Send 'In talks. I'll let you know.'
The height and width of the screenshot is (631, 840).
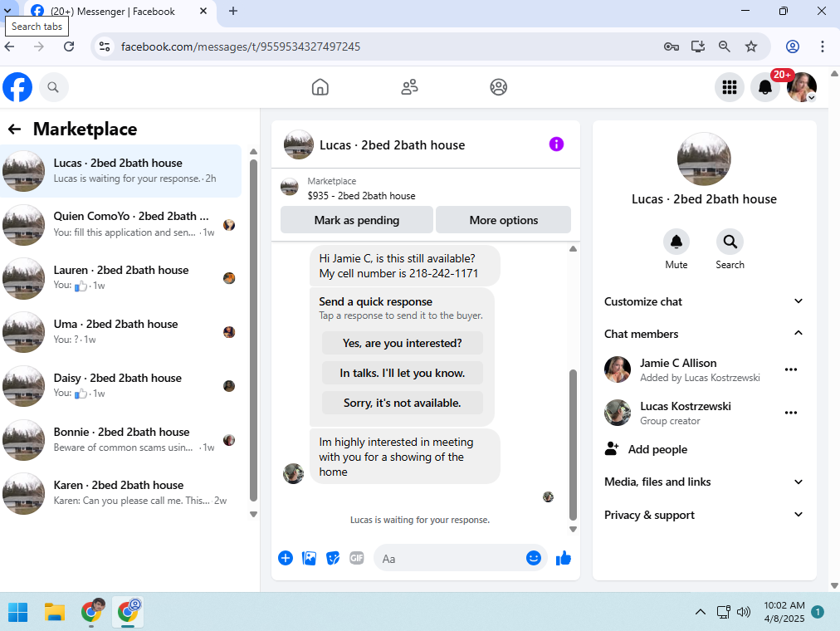[x=403, y=373]
